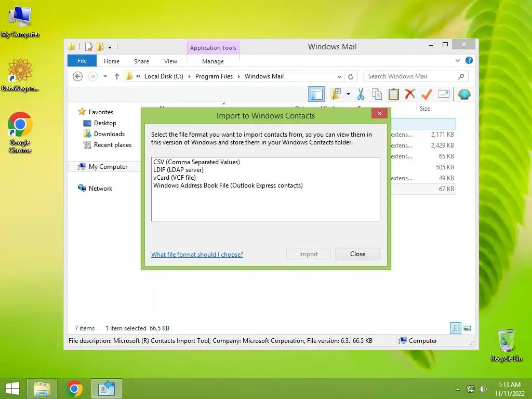
Task: Switch to details view icon
Action: [x=455, y=328]
